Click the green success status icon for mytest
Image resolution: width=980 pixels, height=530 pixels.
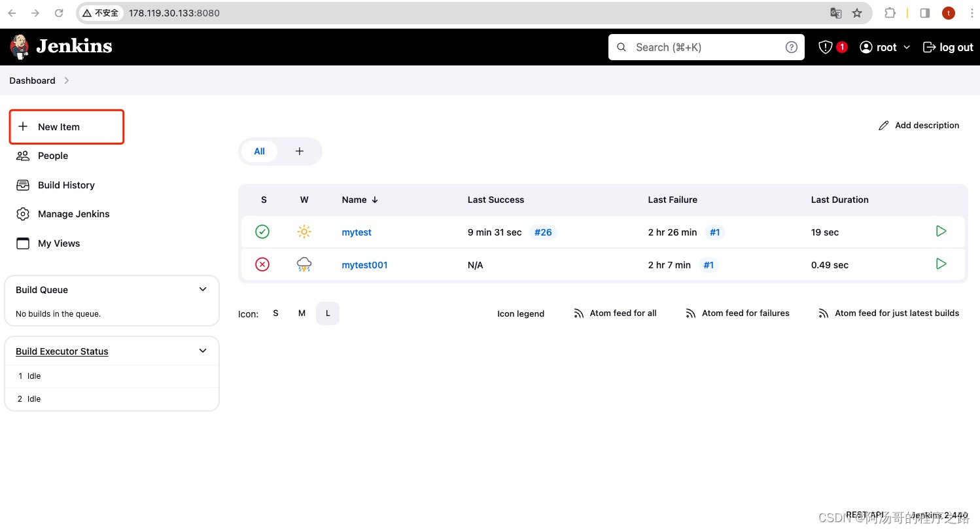262,232
